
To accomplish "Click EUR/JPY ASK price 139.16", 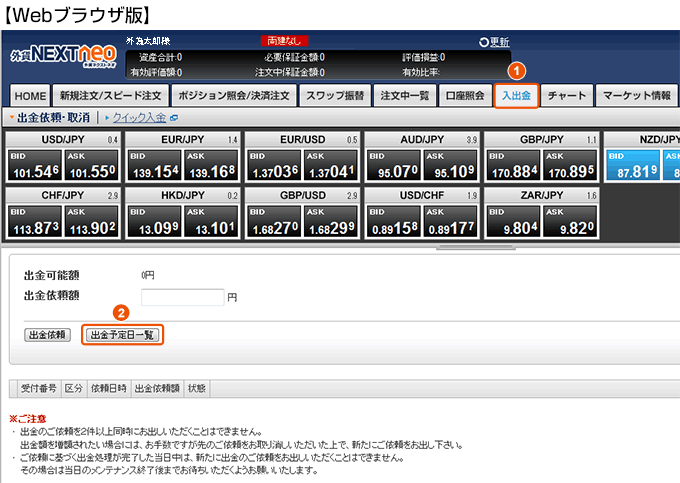I will (x=211, y=170).
